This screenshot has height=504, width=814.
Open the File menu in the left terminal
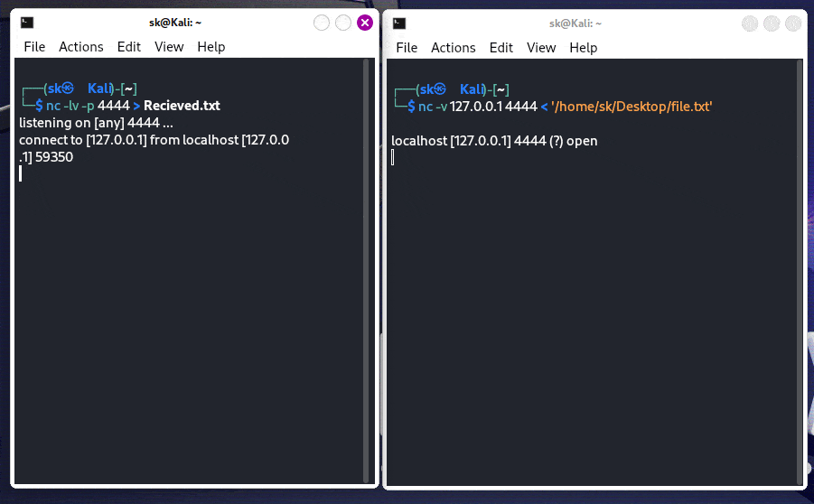tap(34, 47)
